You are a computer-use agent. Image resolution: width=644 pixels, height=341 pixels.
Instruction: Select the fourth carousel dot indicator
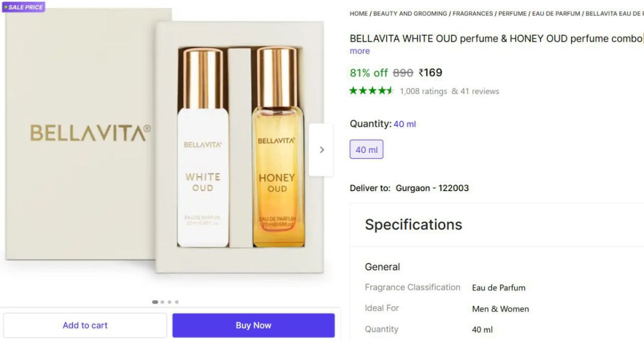[177, 302]
